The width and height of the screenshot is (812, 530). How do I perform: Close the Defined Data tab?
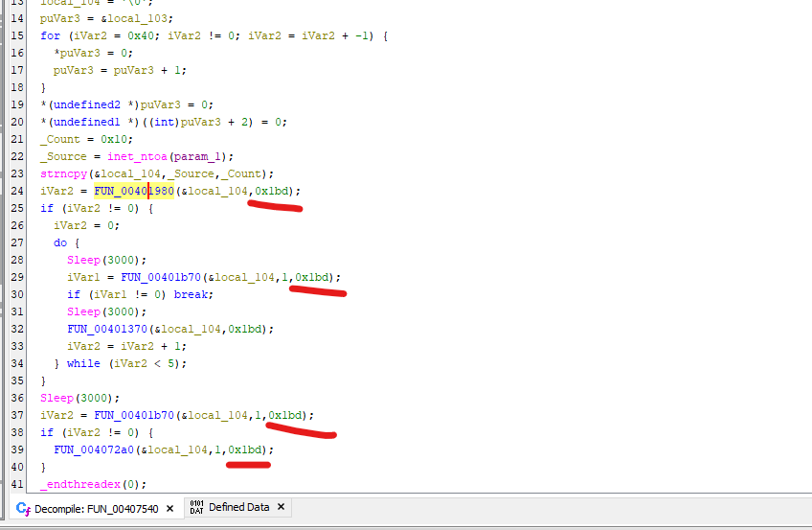click(282, 507)
